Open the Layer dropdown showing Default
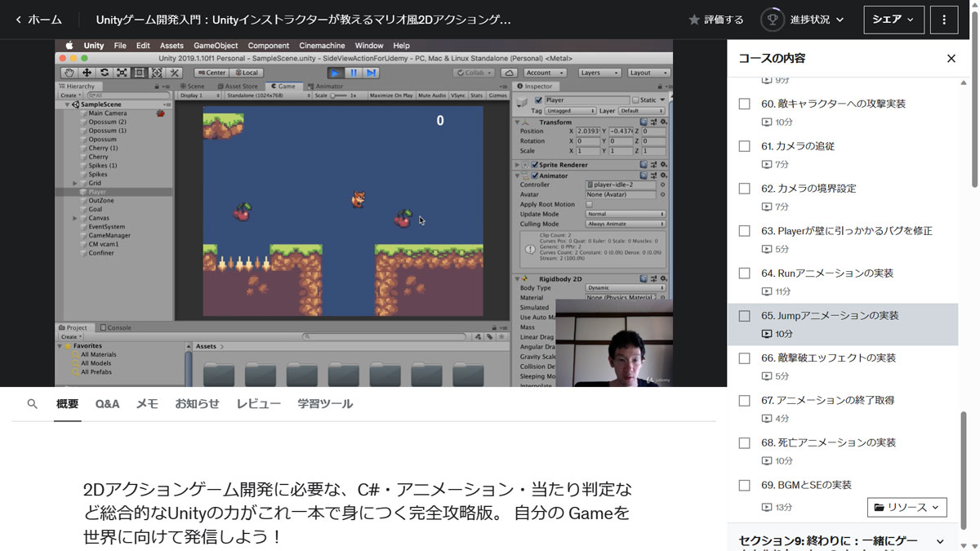The image size is (980, 551). pos(641,110)
